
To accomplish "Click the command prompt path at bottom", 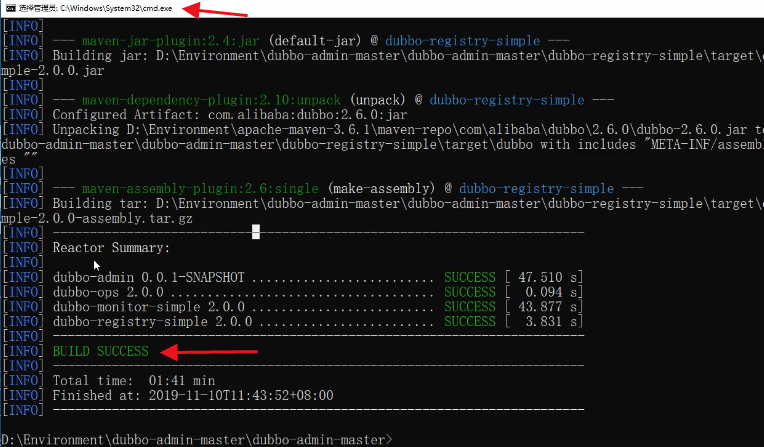I will pos(196,440).
